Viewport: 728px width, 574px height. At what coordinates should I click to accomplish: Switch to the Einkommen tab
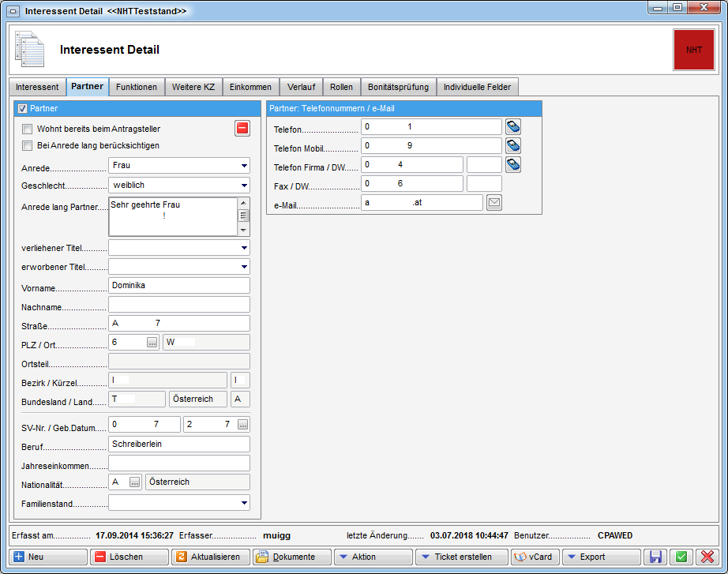pos(250,87)
